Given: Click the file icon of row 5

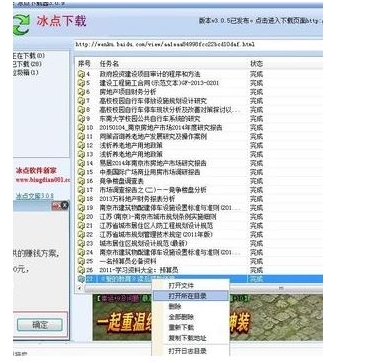Looking at the screenshot, I should tap(81, 83).
